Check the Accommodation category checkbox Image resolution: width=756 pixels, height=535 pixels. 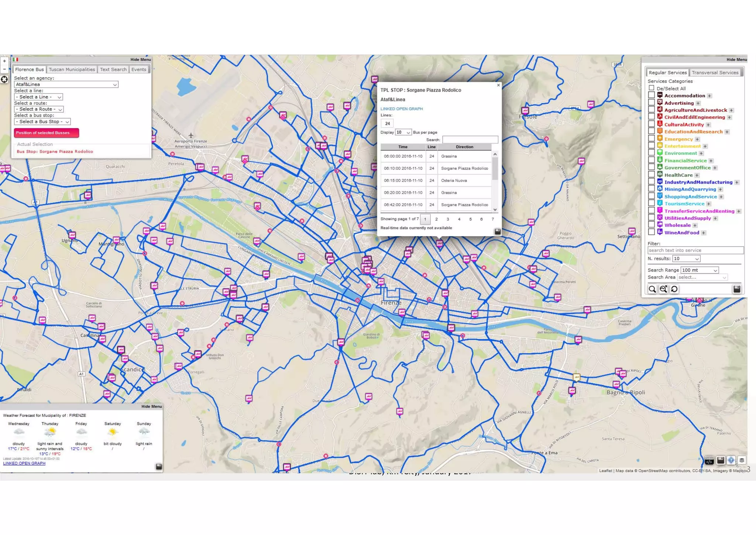click(652, 95)
